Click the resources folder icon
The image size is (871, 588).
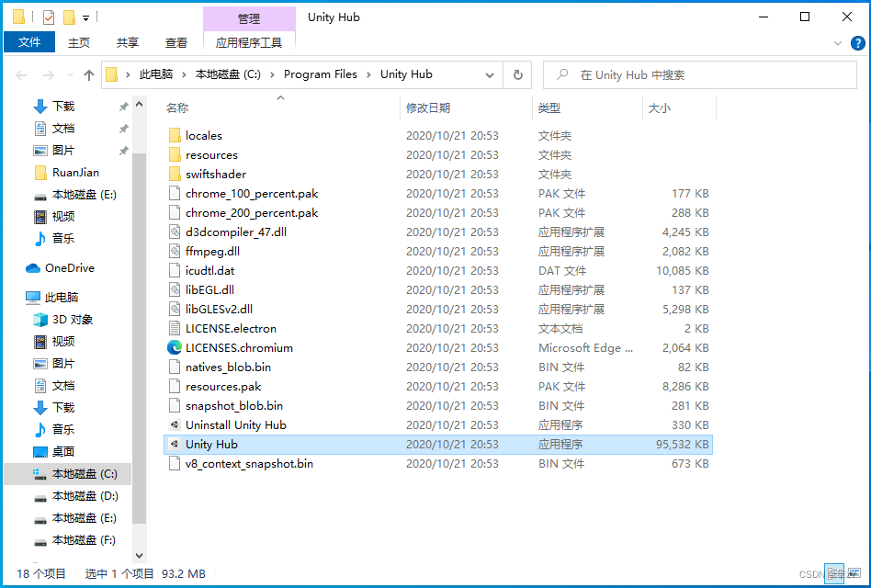click(x=175, y=155)
